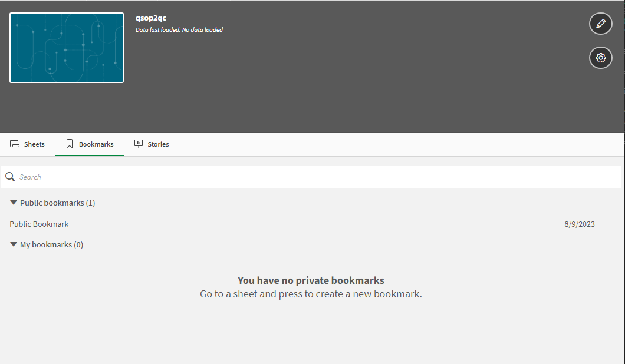Click the app title qsop2qc

pyautogui.click(x=151, y=18)
